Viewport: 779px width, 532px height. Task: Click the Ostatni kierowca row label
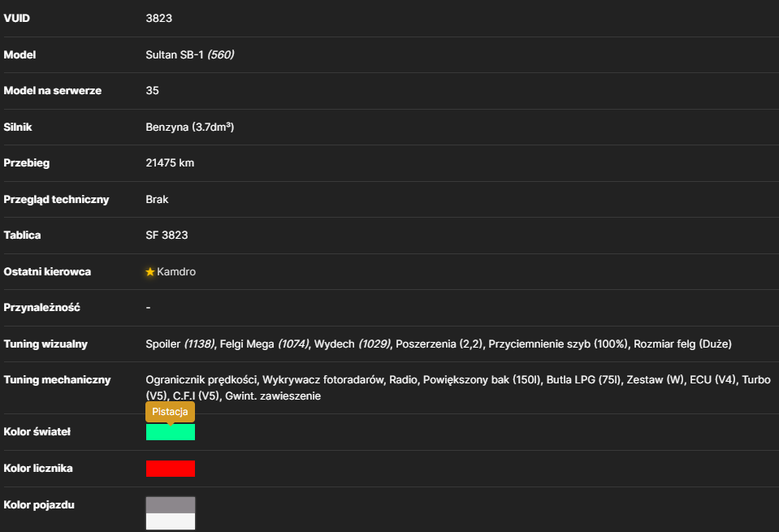[47, 272]
